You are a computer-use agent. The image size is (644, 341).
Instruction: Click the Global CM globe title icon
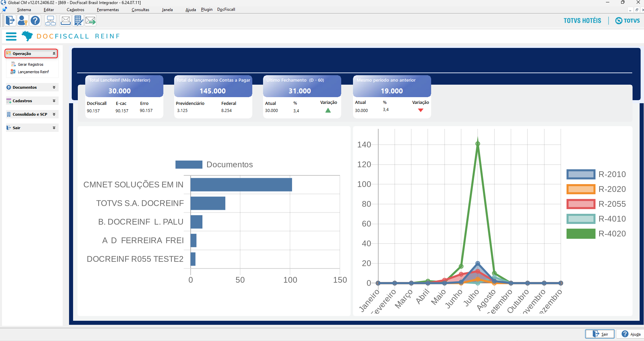[x=4, y=2]
